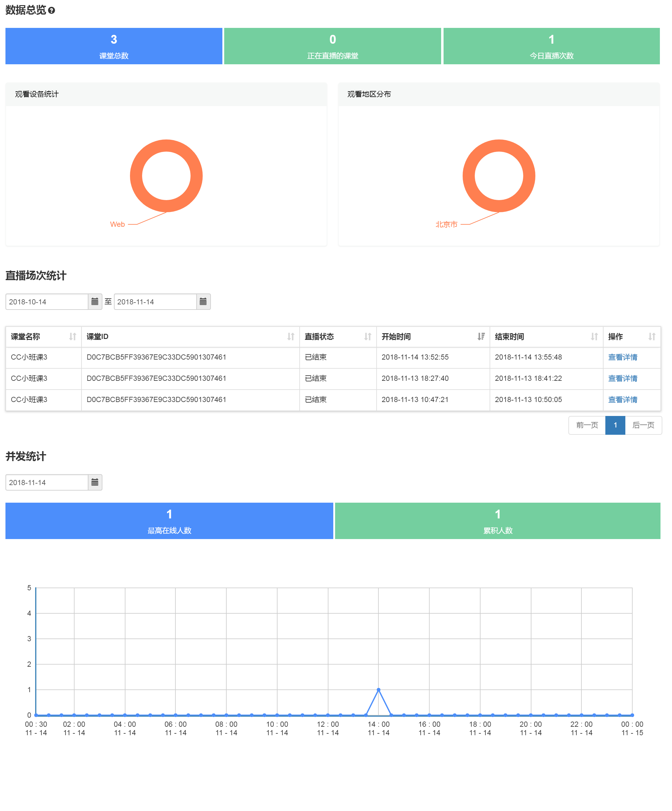Click 查看详情 for the 18:27:40 session
Image resolution: width=672 pixels, height=811 pixels.
click(622, 378)
